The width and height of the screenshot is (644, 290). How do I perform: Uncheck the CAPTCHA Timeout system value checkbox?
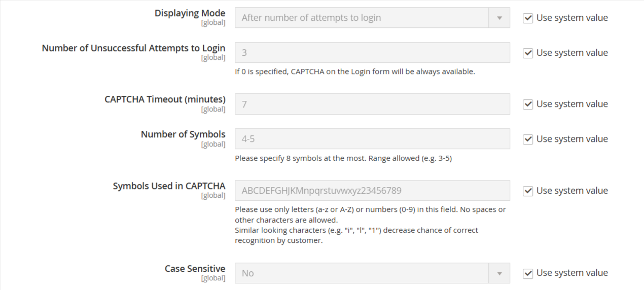528,104
